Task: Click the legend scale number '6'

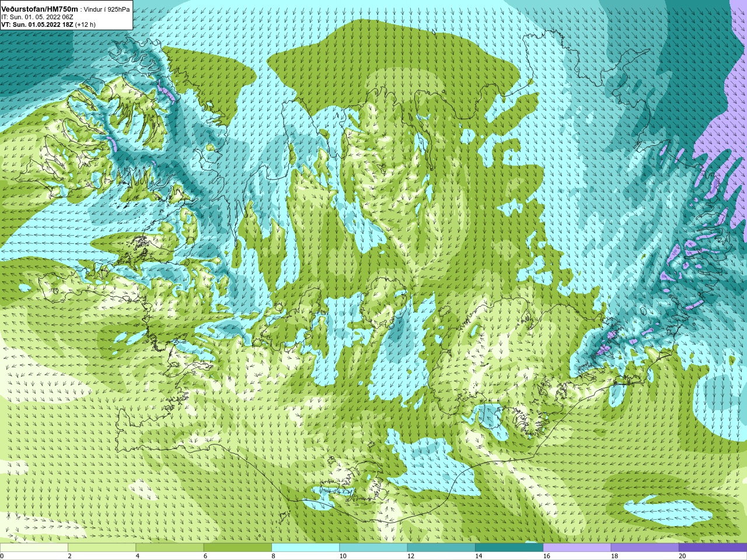Action: point(205,556)
